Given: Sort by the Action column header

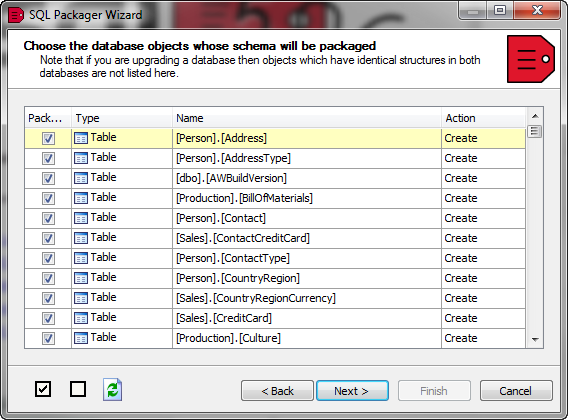Looking at the screenshot, I should point(484,118).
